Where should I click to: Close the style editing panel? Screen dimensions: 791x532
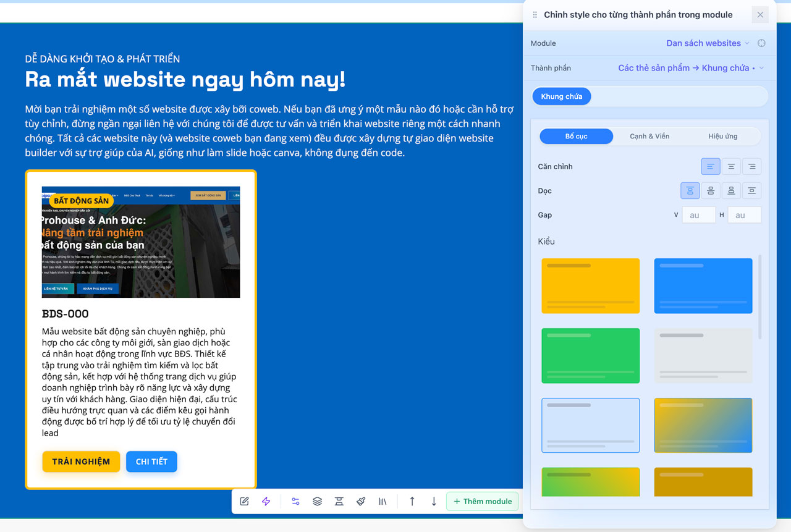pos(760,15)
